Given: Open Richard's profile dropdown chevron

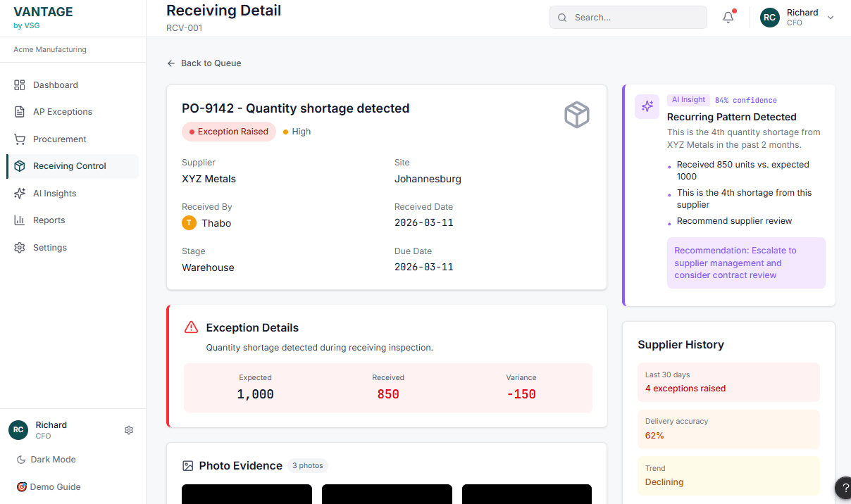Looking at the screenshot, I should [831, 18].
